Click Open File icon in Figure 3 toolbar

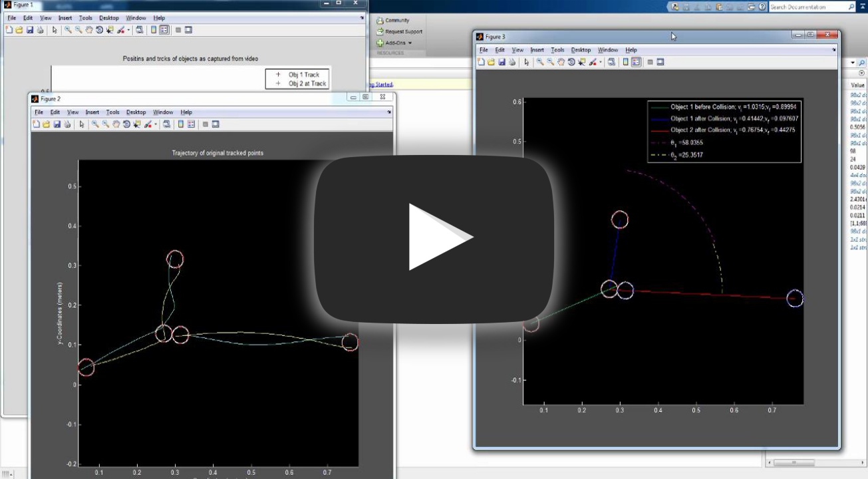click(x=492, y=62)
